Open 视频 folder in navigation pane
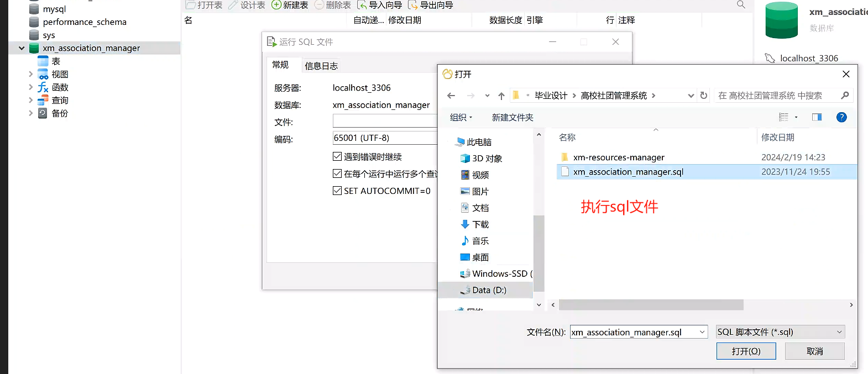Viewport: 868px width, 374px height. [x=474, y=175]
